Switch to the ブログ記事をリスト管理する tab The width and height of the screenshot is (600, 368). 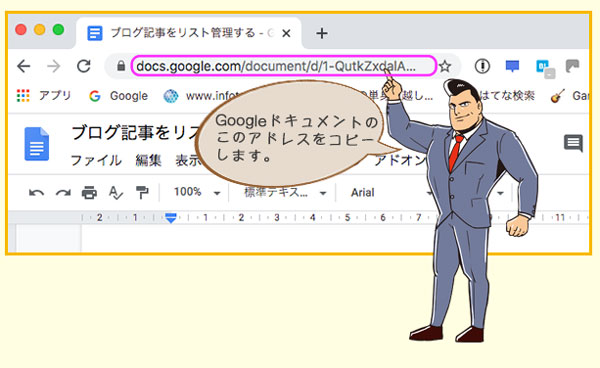189,33
